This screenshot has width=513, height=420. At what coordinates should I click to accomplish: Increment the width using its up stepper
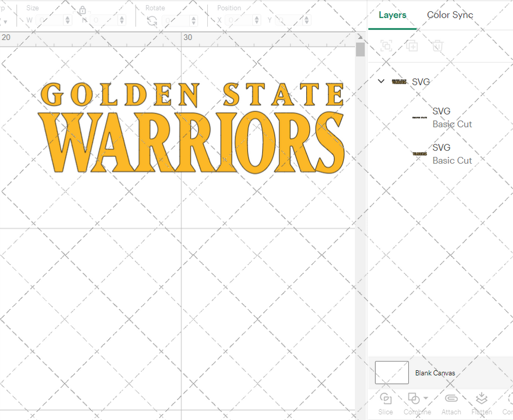[x=67, y=18]
